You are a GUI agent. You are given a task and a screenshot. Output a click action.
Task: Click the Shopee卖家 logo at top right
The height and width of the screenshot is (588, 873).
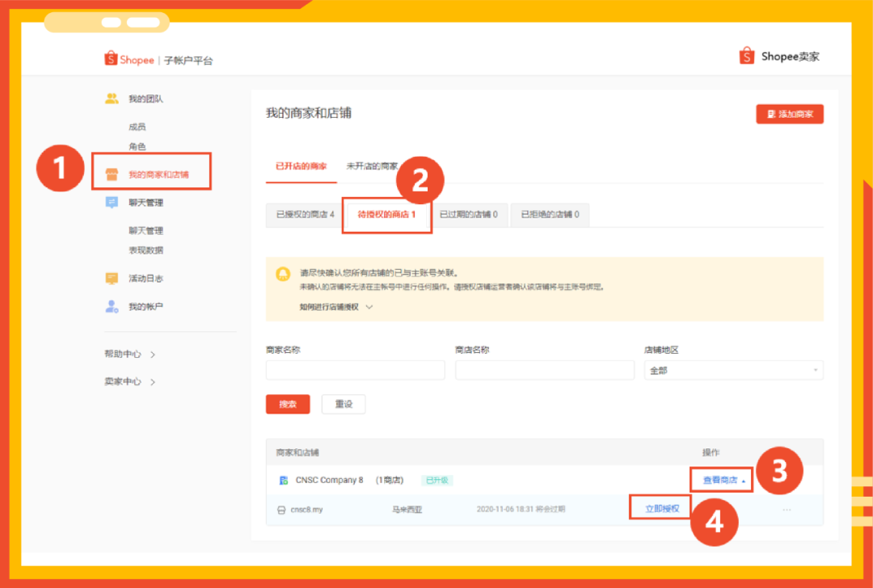pyautogui.click(x=778, y=57)
